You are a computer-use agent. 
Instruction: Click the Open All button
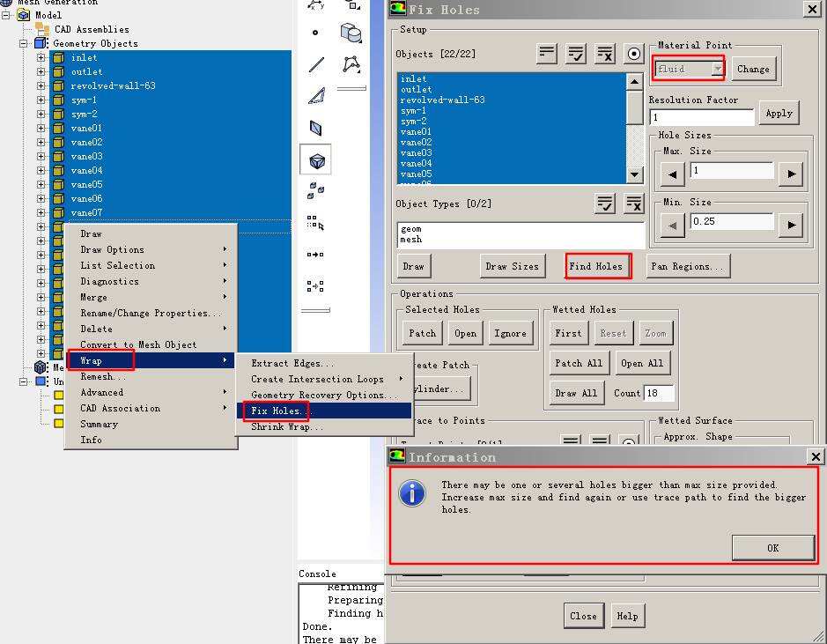coord(642,363)
